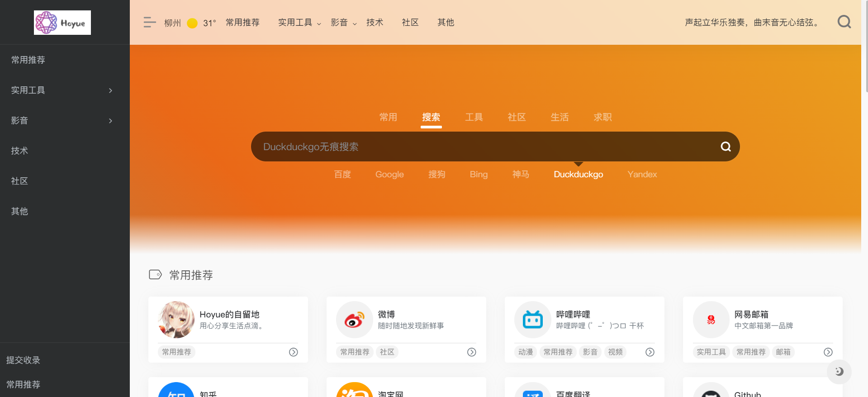868x397 pixels.
Task: Switch to the 搜索 search tab
Action: 431,118
